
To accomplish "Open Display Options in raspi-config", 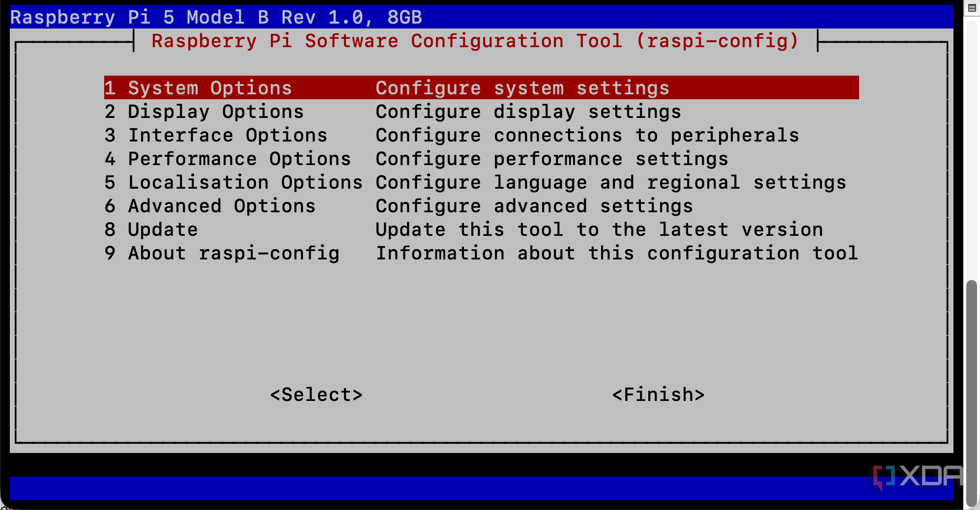I will click(x=204, y=112).
